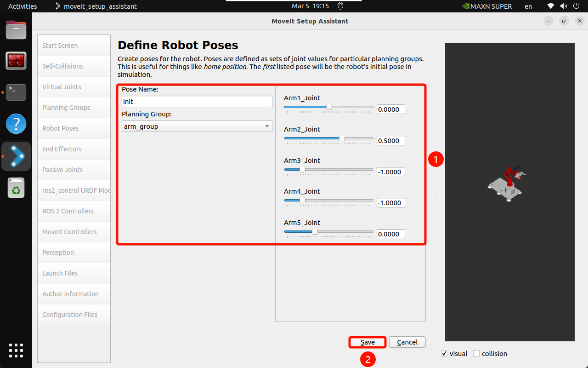Open ros2_control URDF step
The image size is (588, 368).
(x=74, y=190)
